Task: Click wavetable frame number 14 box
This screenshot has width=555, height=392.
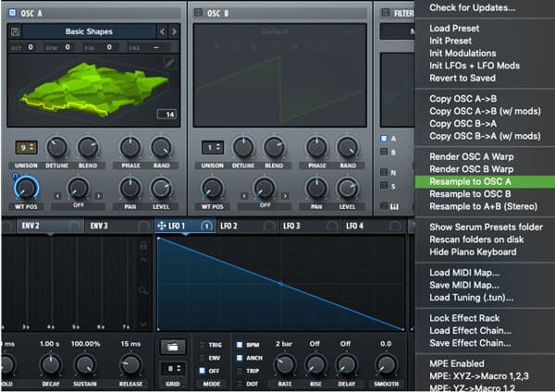Action: [166, 115]
